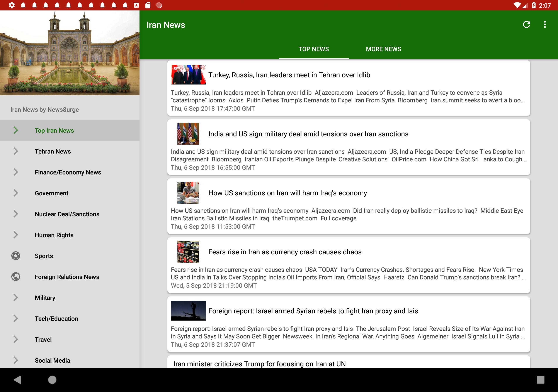
Task: Tap the Wi-Fi signal icon
Action: (517, 5)
